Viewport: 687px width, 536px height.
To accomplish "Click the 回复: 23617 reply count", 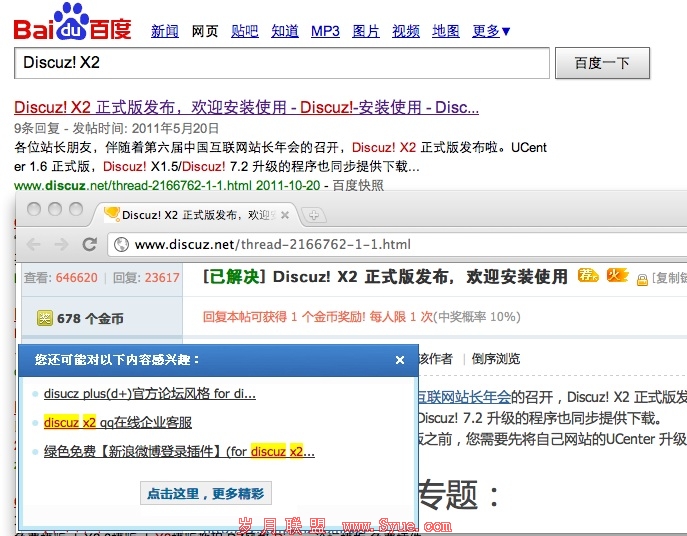I will click(146, 278).
